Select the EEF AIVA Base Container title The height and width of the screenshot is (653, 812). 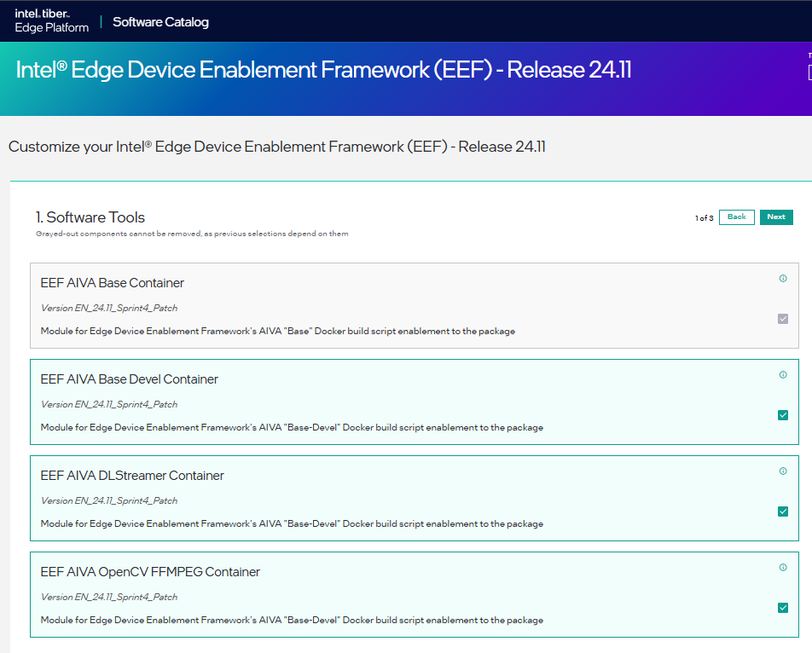(x=113, y=283)
